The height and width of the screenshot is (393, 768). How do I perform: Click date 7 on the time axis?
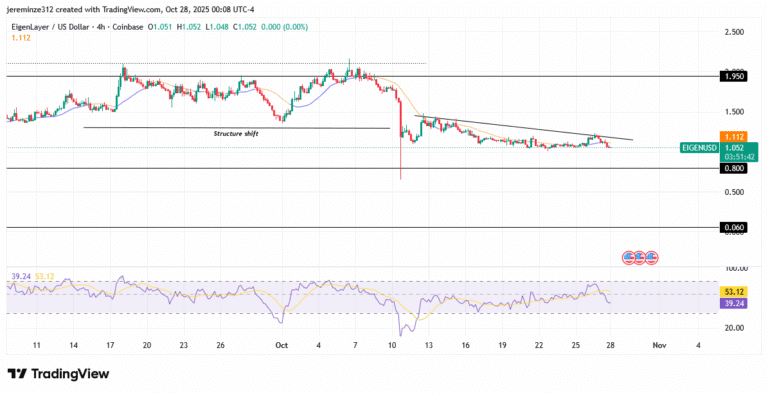click(355, 345)
